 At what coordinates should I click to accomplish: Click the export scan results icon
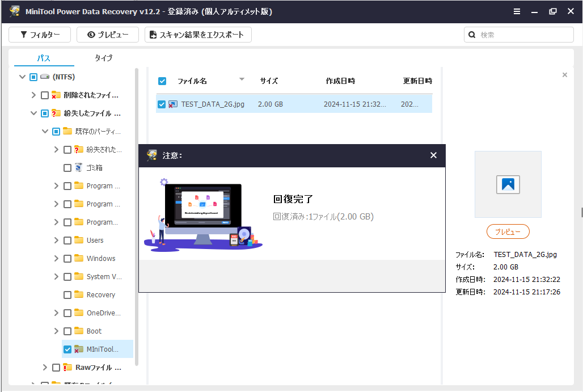[153, 35]
